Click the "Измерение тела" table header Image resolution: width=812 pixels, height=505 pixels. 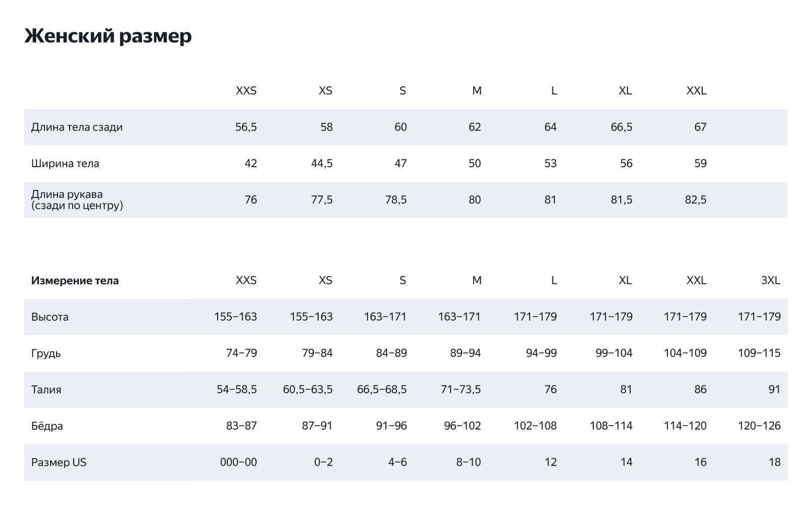tap(75, 281)
